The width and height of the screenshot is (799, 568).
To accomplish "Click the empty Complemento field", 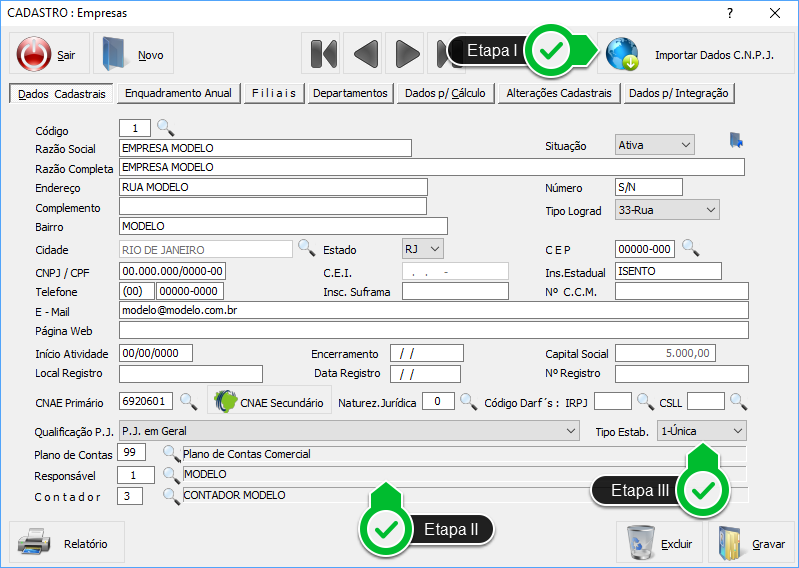I will 273,206.
